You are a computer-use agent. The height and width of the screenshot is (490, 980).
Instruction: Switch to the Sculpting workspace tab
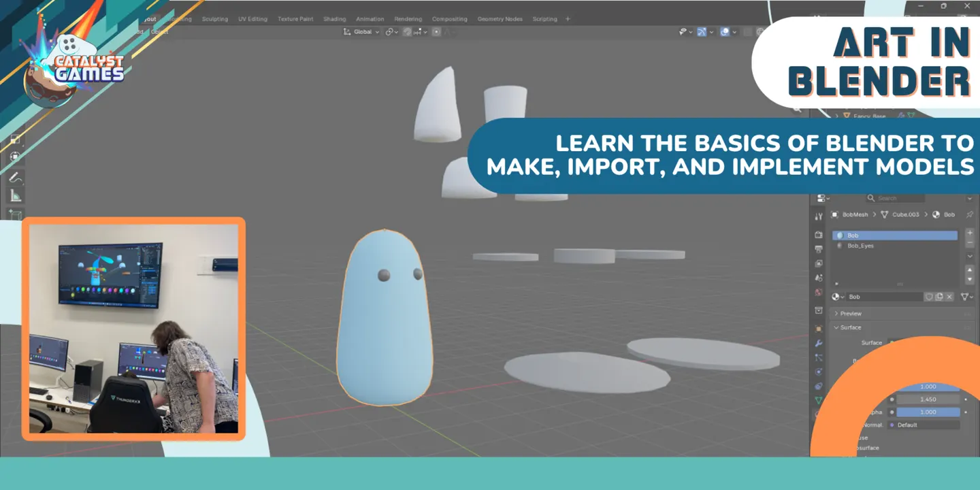[x=215, y=19]
